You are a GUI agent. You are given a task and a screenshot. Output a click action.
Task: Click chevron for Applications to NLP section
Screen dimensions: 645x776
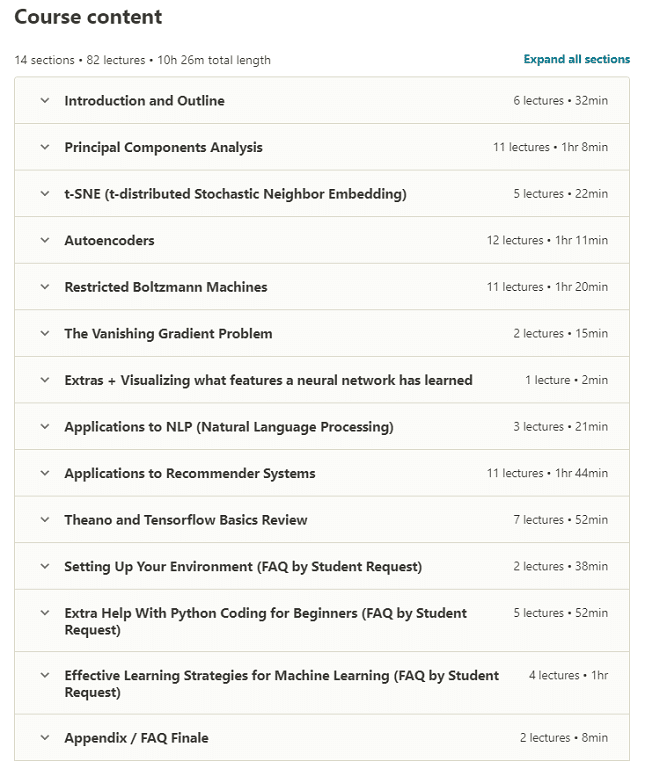45,426
